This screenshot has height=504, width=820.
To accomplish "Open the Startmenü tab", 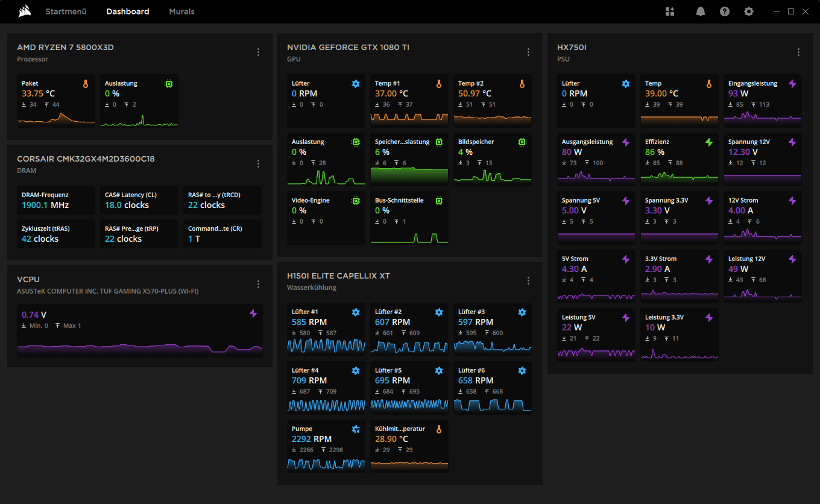I will pyautogui.click(x=65, y=11).
